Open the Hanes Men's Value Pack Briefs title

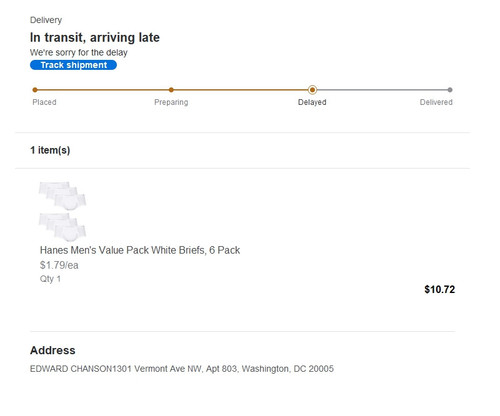coord(140,250)
